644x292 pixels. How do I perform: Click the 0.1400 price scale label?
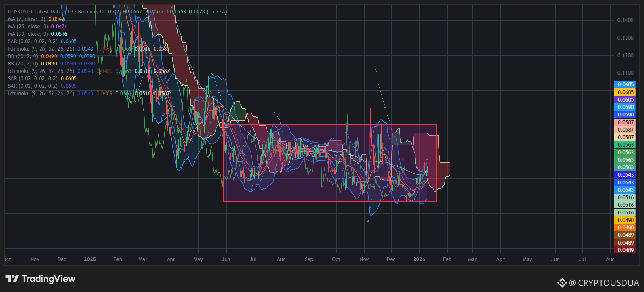pyautogui.click(x=625, y=20)
